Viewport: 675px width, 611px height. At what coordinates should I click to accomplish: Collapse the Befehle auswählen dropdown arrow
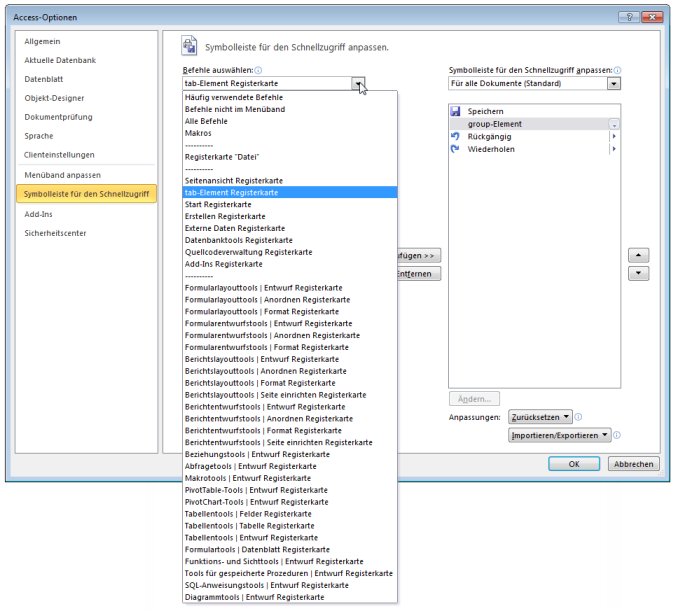(x=358, y=84)
